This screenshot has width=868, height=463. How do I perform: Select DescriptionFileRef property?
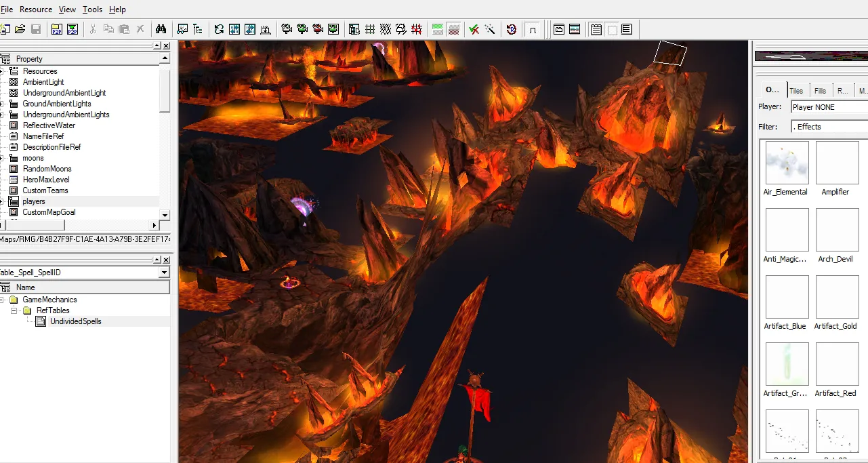tap(51, 147)
